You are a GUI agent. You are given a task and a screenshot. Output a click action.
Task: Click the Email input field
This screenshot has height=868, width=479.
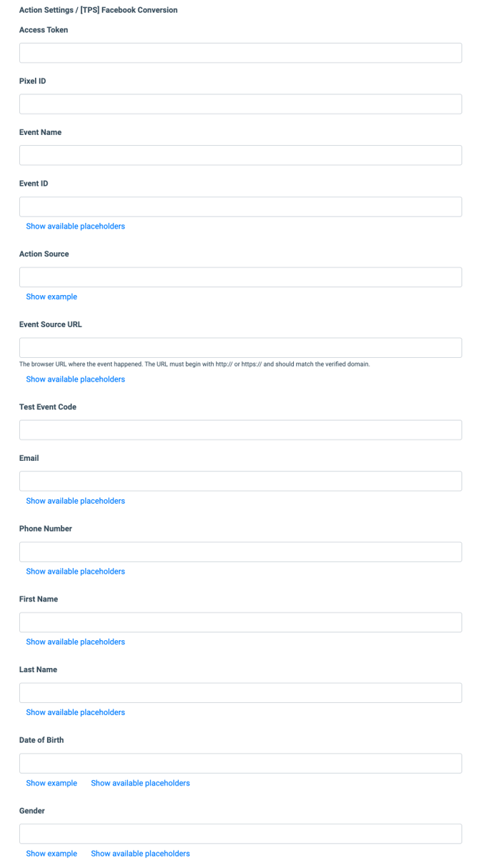pyautogui.click(x=240, y=481)
